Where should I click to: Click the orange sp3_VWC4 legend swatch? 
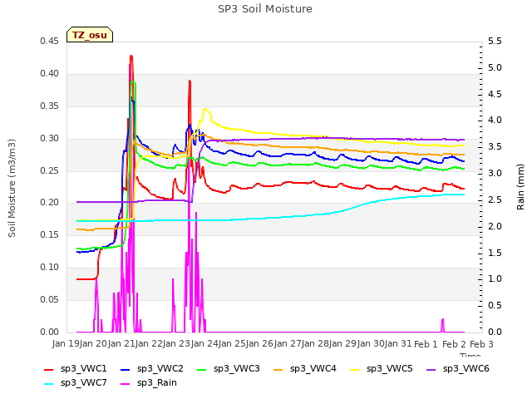278,369
